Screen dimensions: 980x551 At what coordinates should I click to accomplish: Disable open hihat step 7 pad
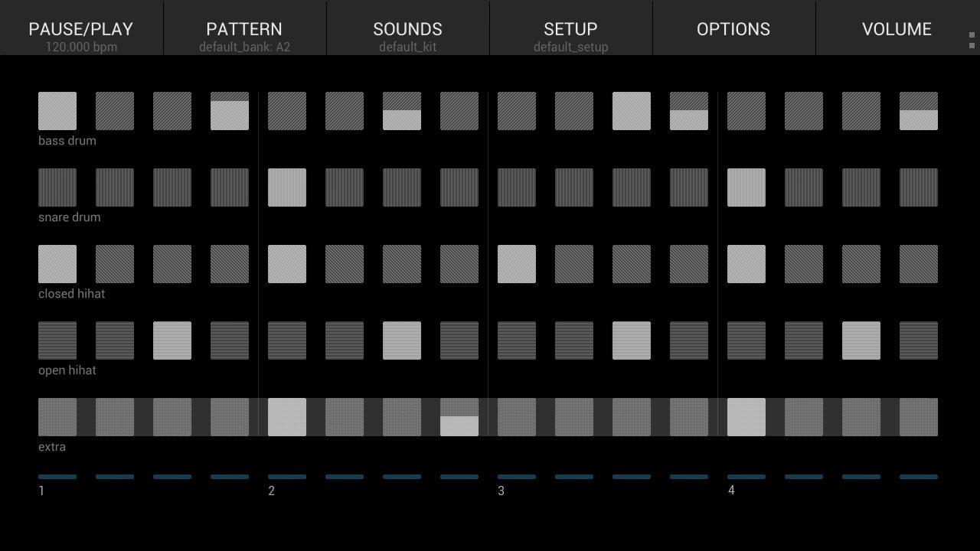coord(402,341)
